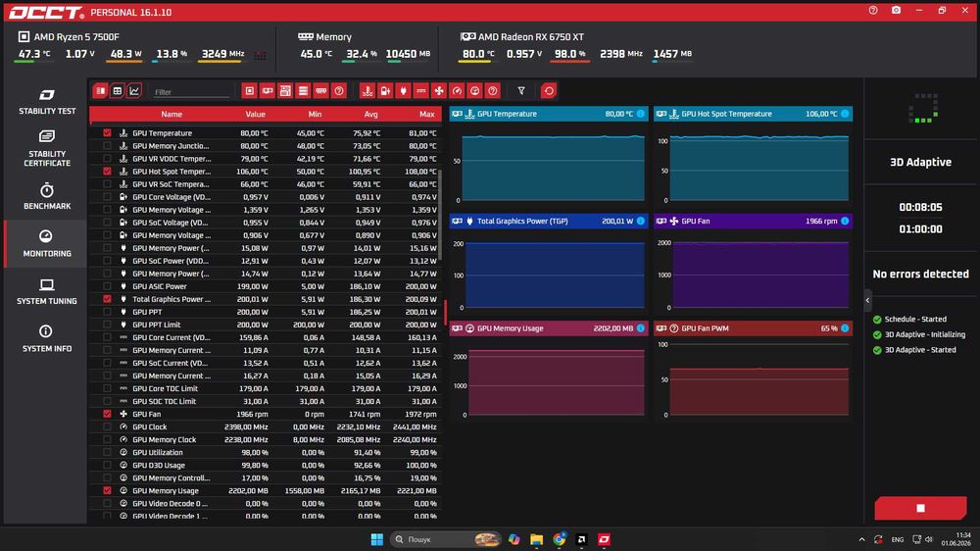Viewport: 980px width, 551px height.
Task: Switch to the graph-only view icon
Action: point(133,90)
